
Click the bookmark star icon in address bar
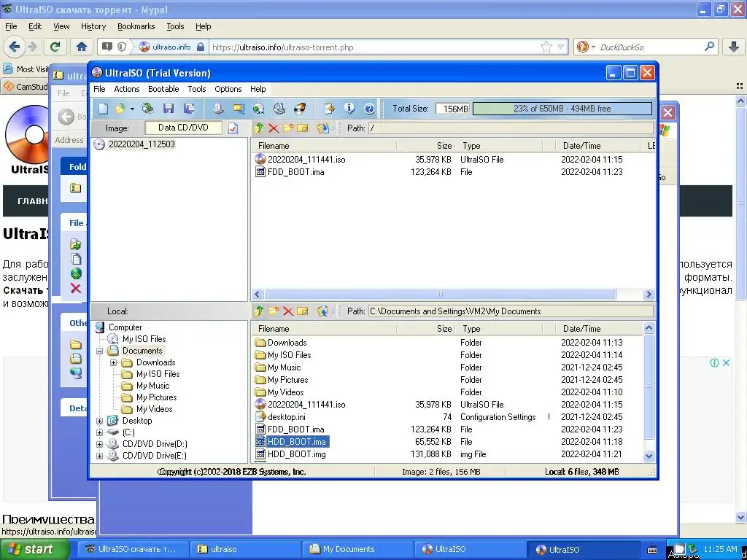click(x=546, y=47)
